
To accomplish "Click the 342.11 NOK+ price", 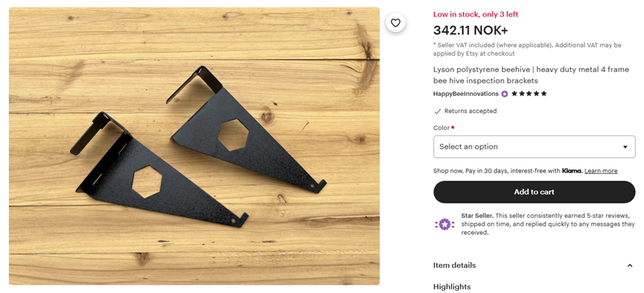I will (471, 30).
